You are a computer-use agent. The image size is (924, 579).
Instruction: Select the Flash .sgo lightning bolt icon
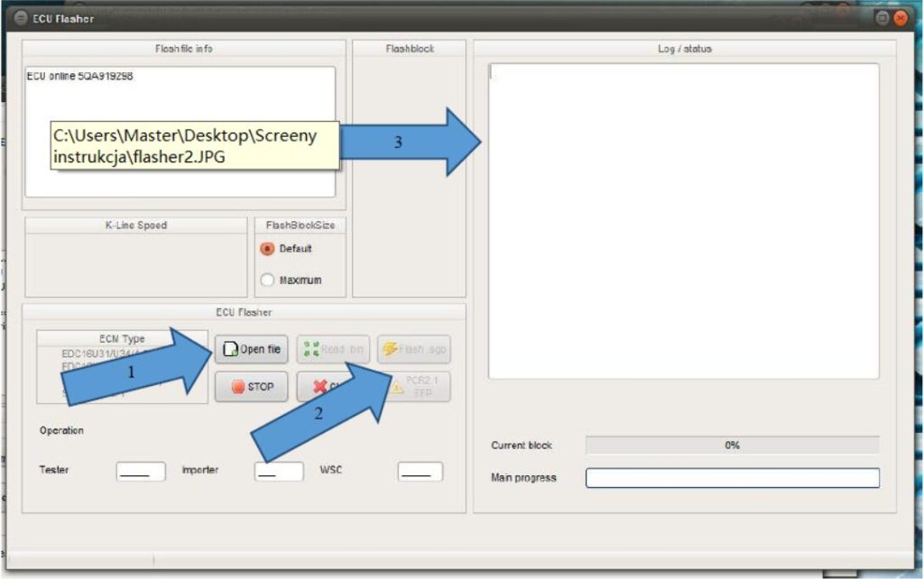click(x=392, y=349)
